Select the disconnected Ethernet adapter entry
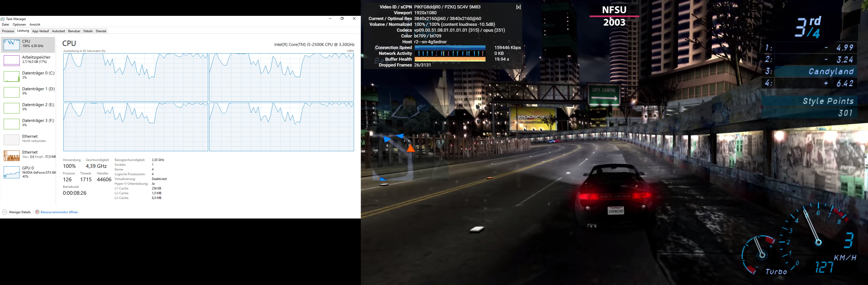Viewport: 868px width, 285px height. click(x=28, y=140)
